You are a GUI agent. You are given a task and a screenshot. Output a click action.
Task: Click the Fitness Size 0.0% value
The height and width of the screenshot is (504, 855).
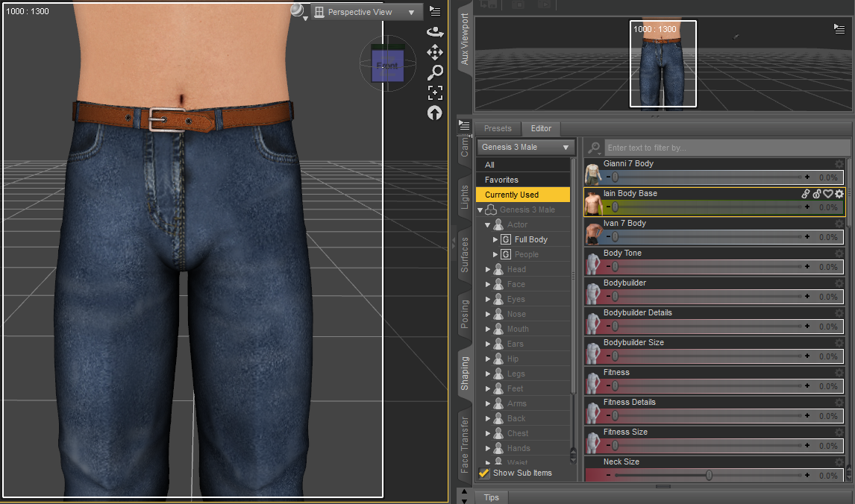(828, 446)
